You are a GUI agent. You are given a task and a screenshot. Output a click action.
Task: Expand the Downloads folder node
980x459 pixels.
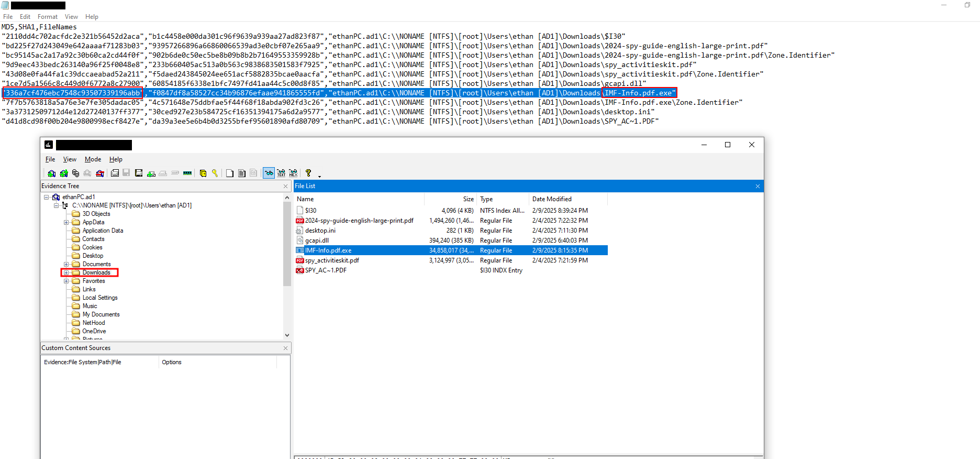(x=66, y=272)
